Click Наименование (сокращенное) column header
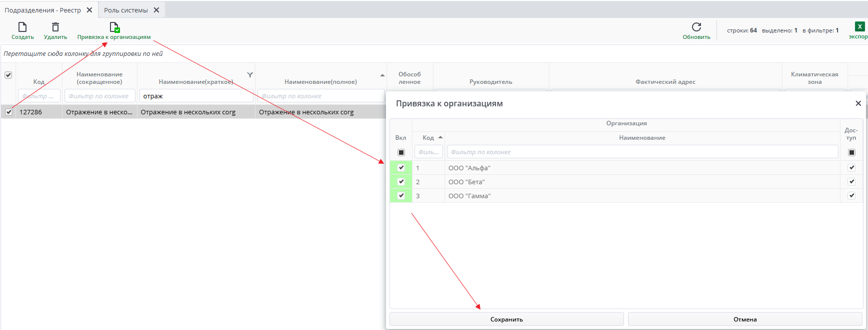868x330 pixels. [x=99, y=78]
